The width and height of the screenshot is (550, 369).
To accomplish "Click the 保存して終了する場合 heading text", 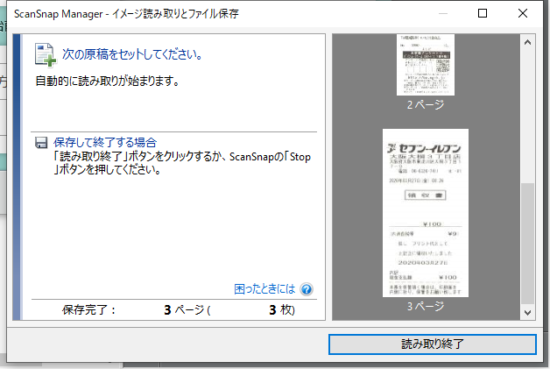I will coord(105,142).
